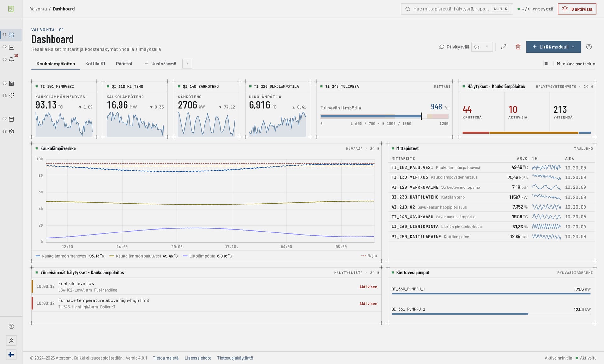Click the QI_361_PUMPPU_2 power bar

coord(491,314)
